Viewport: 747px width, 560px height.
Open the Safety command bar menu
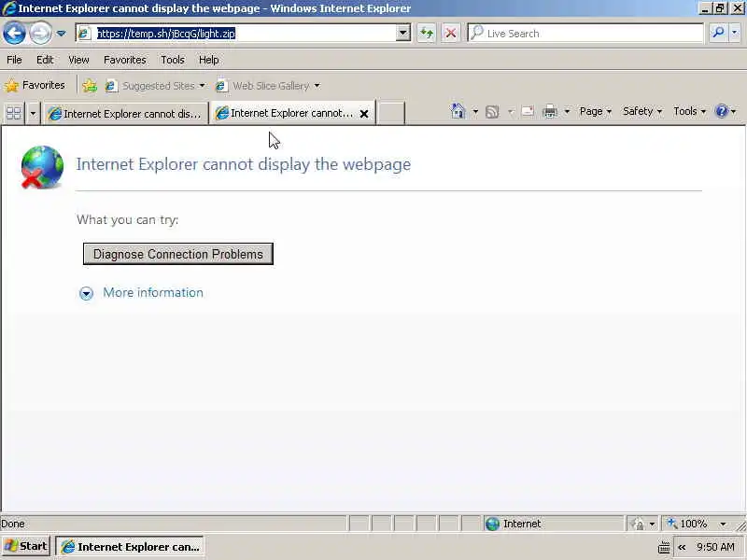[642, 111]
